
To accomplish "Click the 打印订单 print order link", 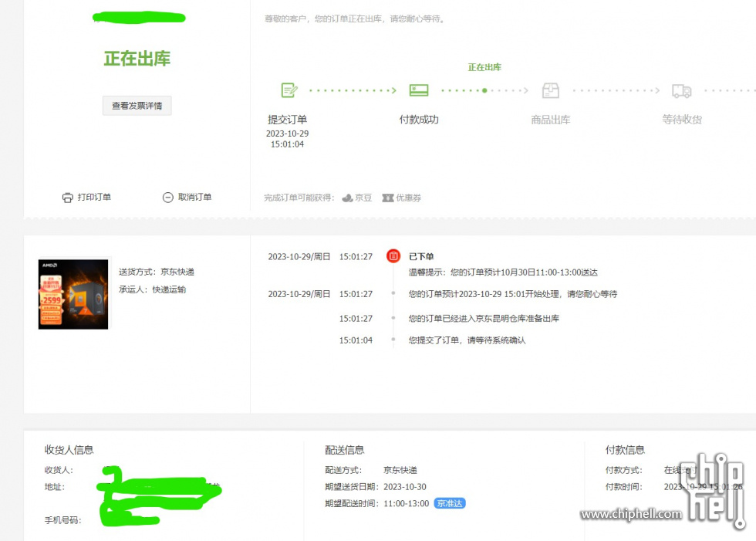I will click(94, 198).
